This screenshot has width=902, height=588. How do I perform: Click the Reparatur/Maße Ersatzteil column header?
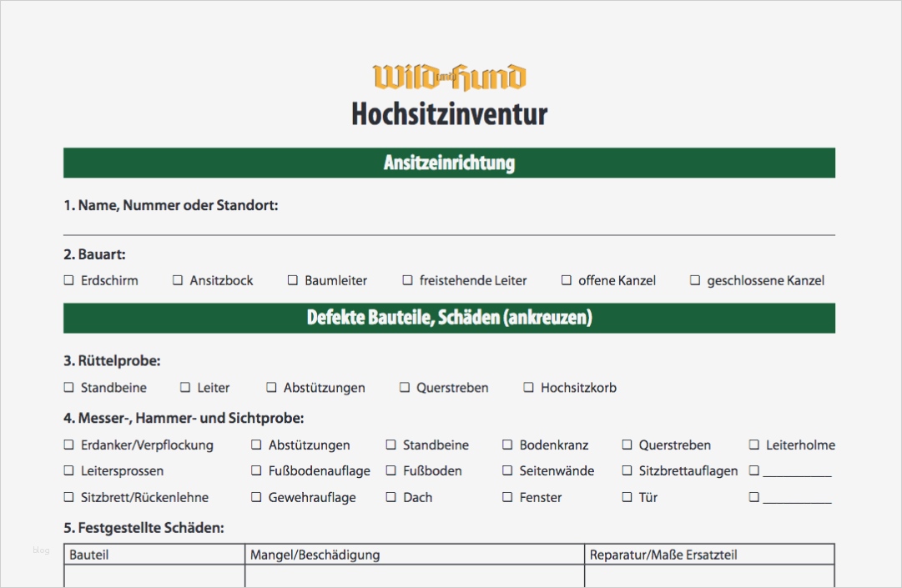pos(709,555)
